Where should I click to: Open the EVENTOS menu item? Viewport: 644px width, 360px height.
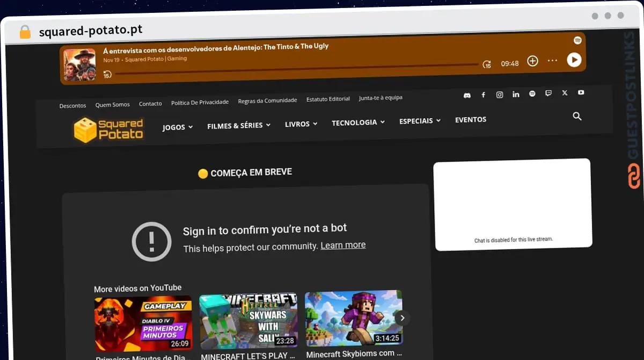click(x=470, y=120)
